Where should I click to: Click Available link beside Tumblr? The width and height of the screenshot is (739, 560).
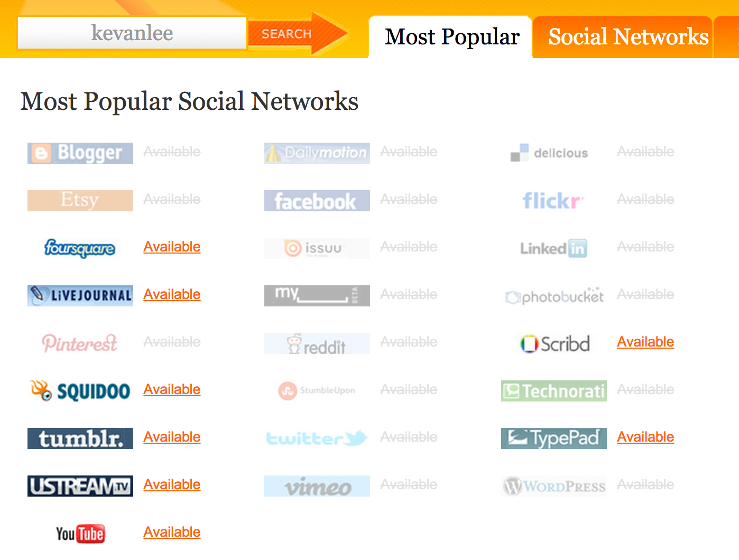(x=172, y=437)
